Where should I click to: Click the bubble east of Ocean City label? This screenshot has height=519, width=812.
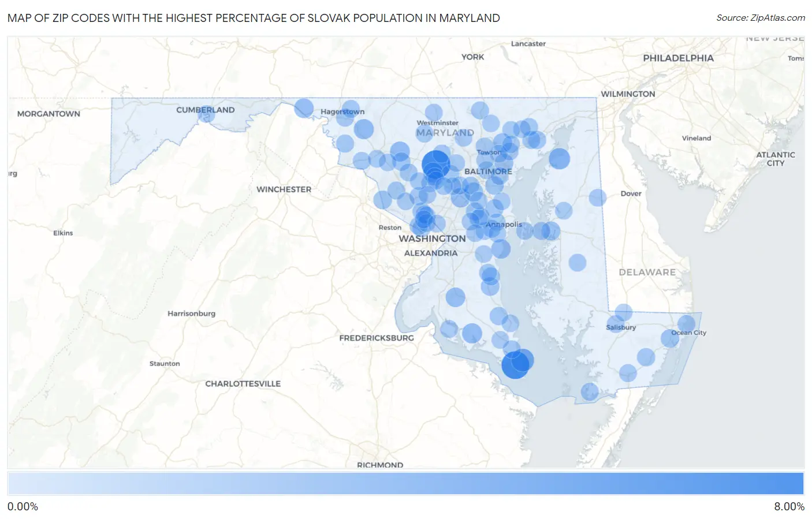687,324
